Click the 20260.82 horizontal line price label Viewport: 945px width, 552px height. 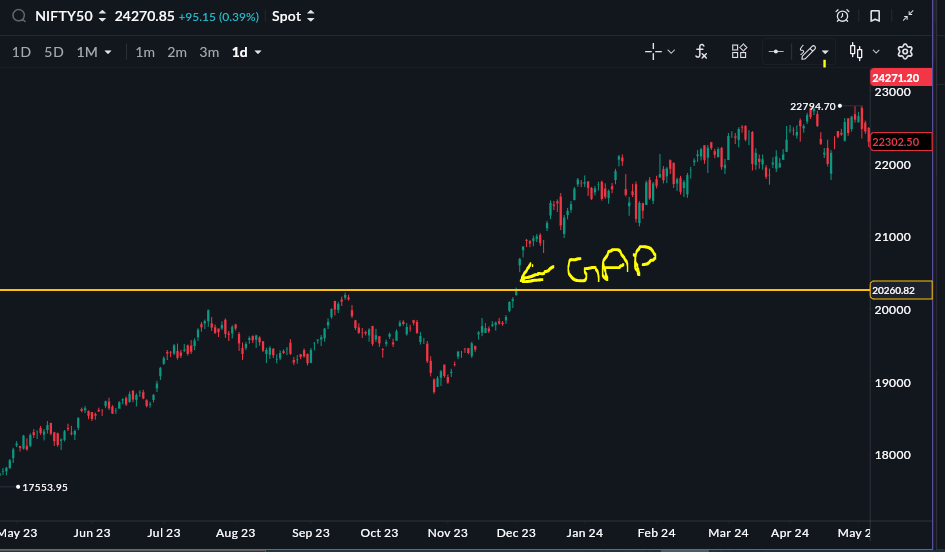[x=901, y=290]
